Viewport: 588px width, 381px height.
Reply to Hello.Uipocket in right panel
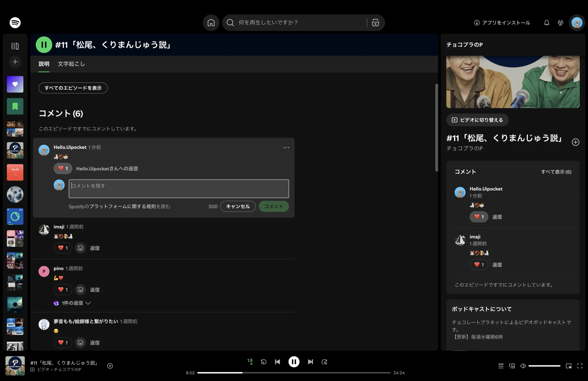coord(497,217)
